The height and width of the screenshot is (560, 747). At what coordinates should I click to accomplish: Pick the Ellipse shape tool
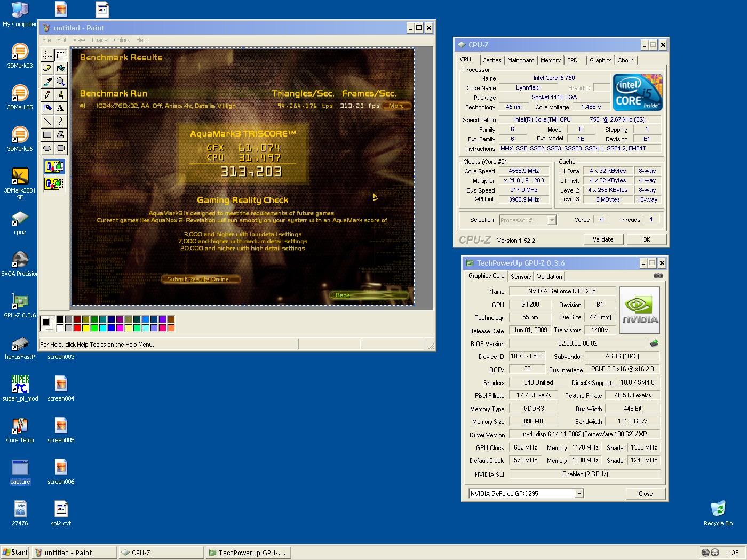tap(47, 148)
